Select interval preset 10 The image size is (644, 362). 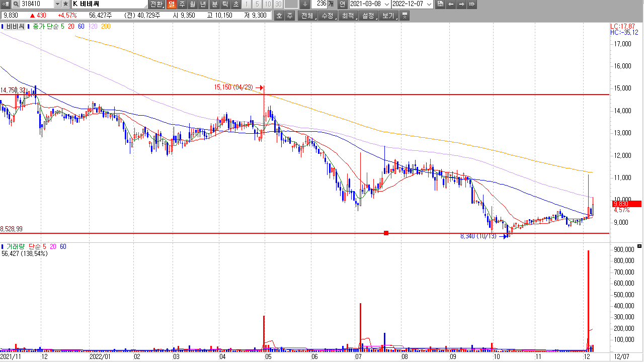tap(268, 4)
